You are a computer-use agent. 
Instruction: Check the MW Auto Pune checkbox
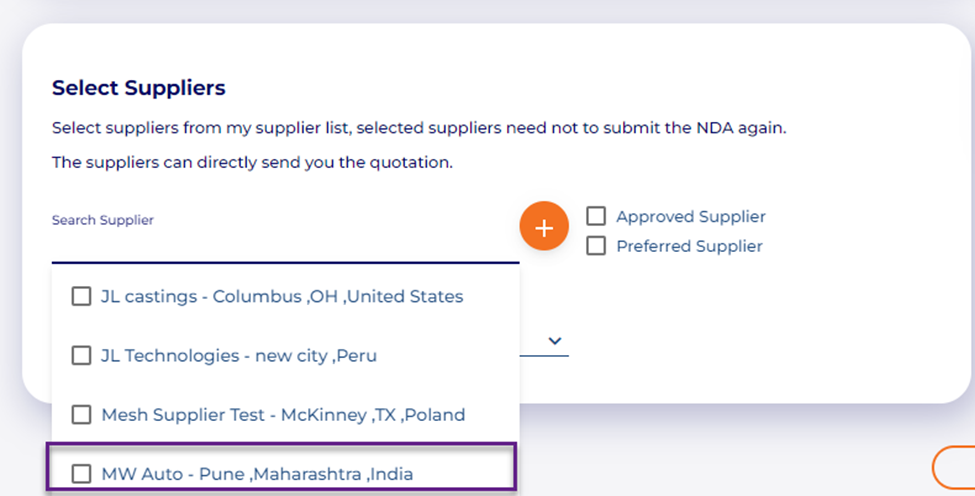(x=81, y=473)
